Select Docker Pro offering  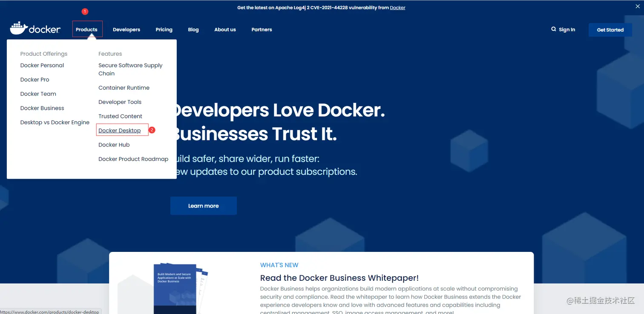click(x=35, y=80)
